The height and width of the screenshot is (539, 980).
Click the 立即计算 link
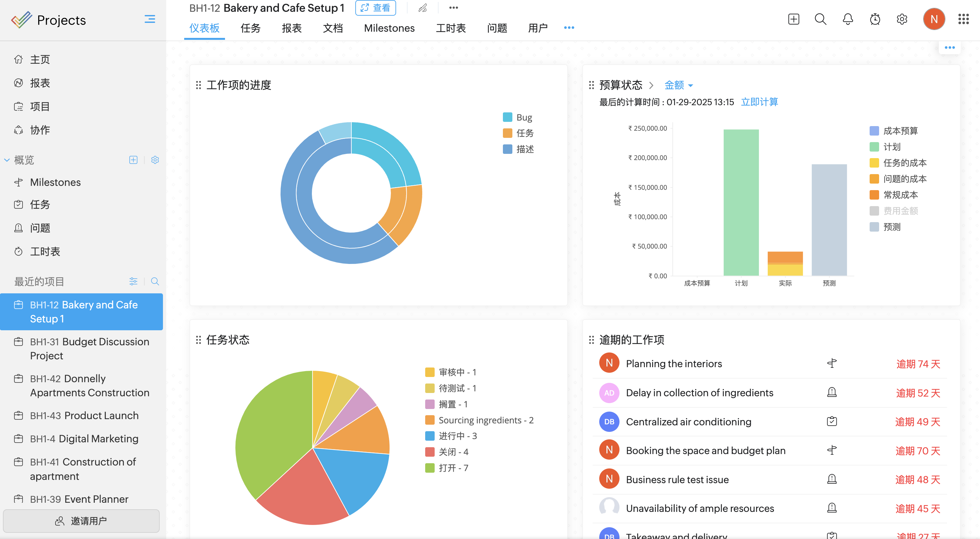(x=759, y=102)
